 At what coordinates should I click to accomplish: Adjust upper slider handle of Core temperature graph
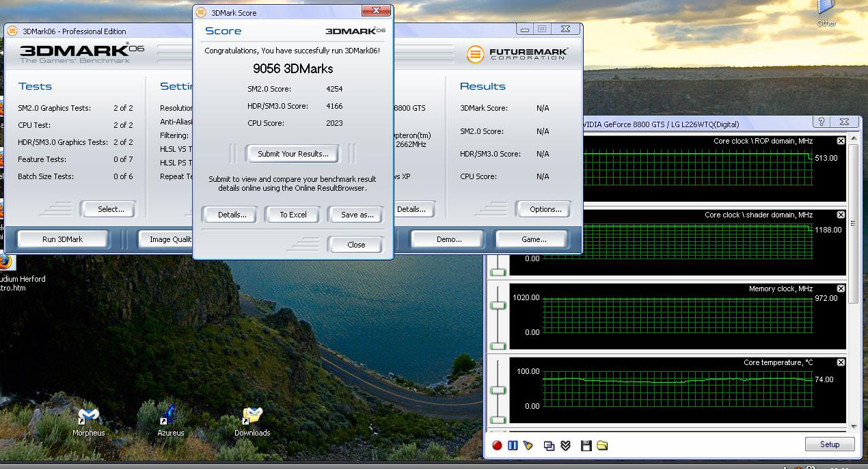pyautogui.click(x=498, y=390)
